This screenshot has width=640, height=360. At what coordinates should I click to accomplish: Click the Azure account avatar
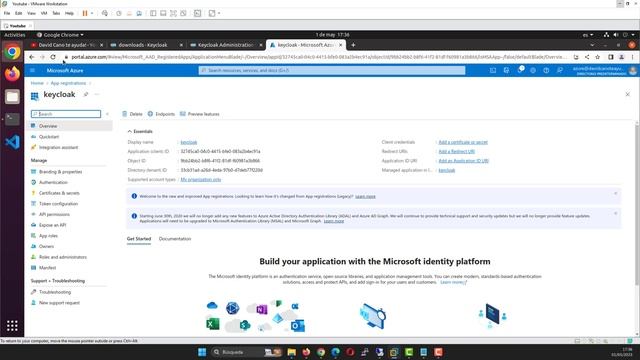[x=633, y=70]
